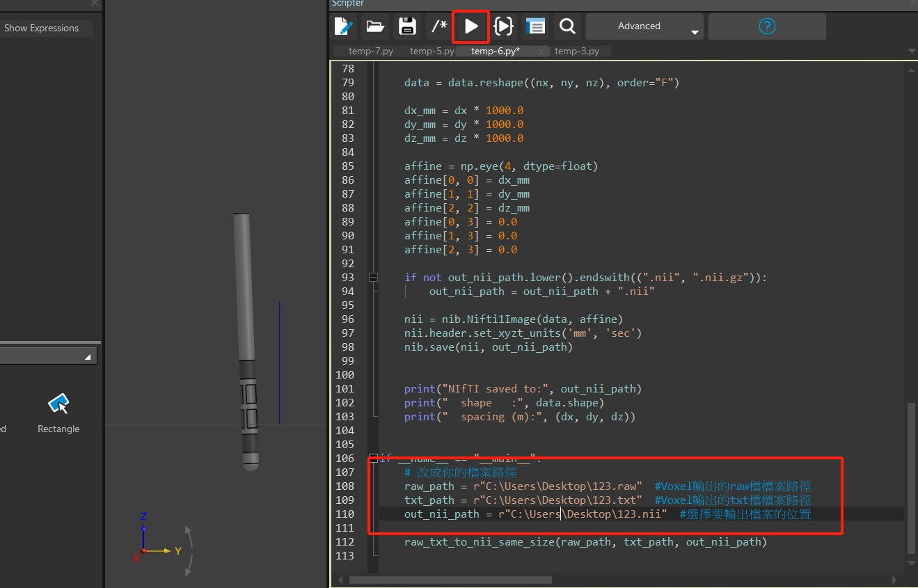The image size is (918, 588).
Task: Toggle comment using the /* button
Action: [x=439, y=26]
